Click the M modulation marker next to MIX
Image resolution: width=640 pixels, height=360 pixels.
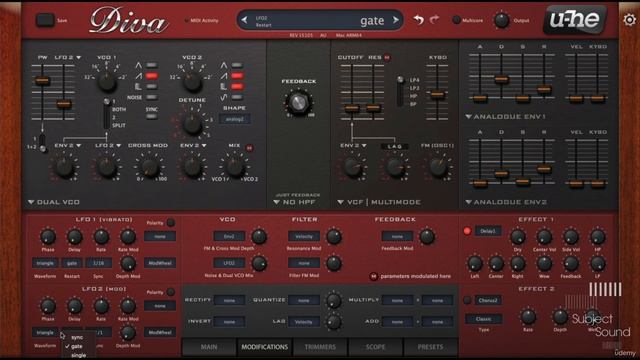coord(249,148)
